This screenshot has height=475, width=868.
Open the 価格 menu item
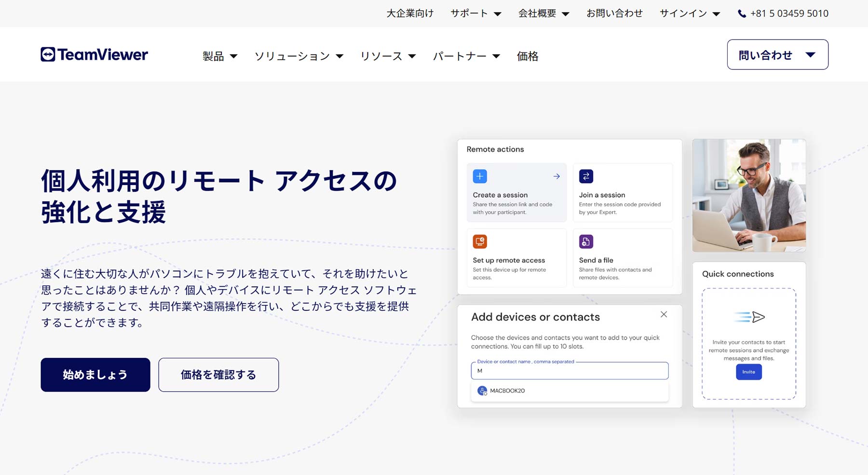point(528,56)
